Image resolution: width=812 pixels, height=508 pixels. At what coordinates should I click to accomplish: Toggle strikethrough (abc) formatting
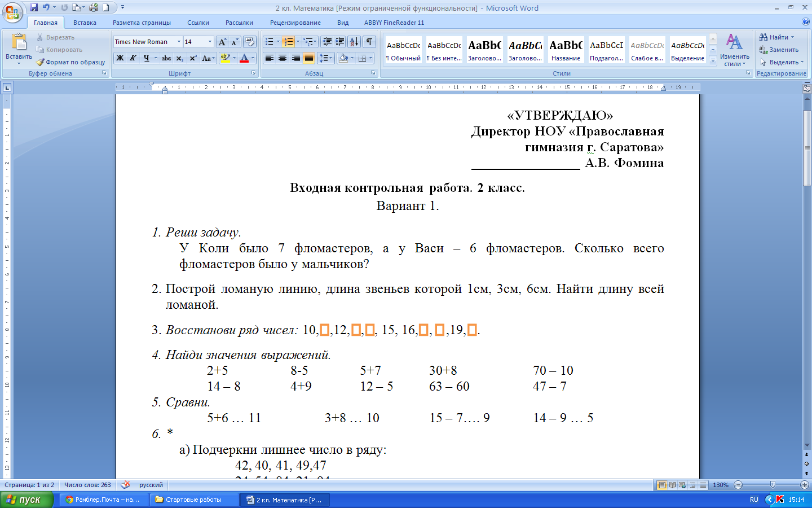[166, 58]
